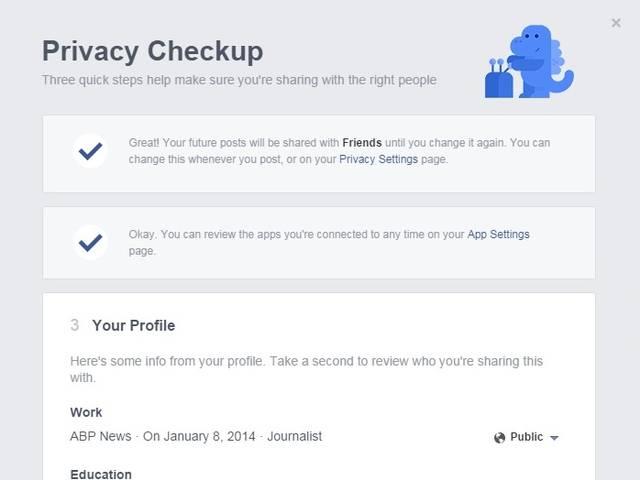Open the Public audience dropdown for Work

[526, 437]
